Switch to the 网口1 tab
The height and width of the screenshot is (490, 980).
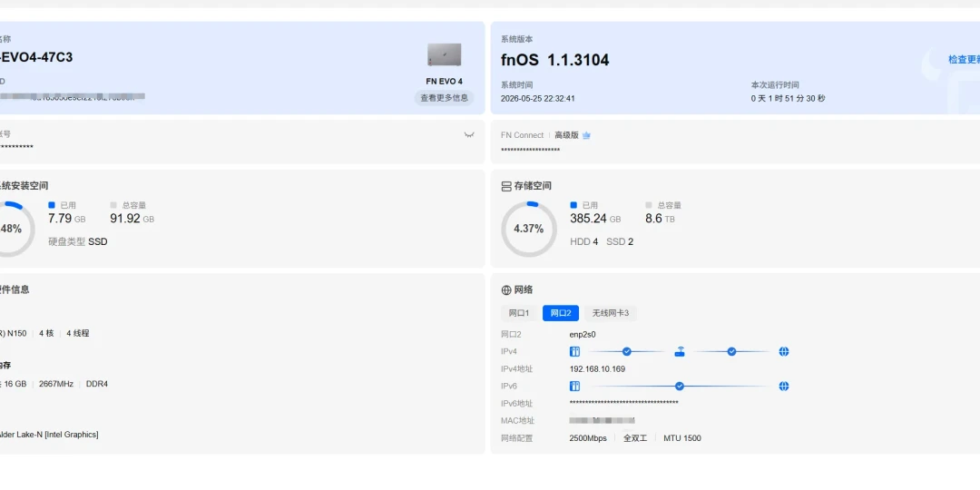pyautogui.click(x=519, y=313)
